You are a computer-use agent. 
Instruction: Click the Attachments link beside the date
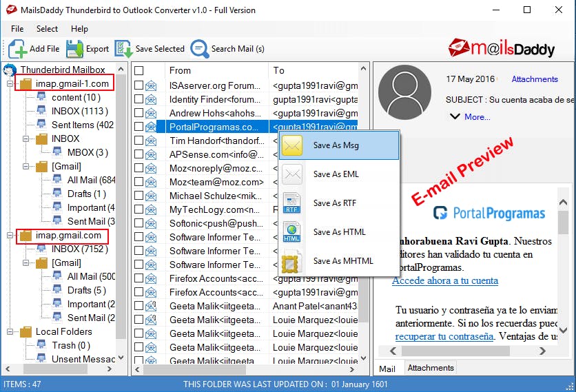pyautogui.click(x=535, y=79)
